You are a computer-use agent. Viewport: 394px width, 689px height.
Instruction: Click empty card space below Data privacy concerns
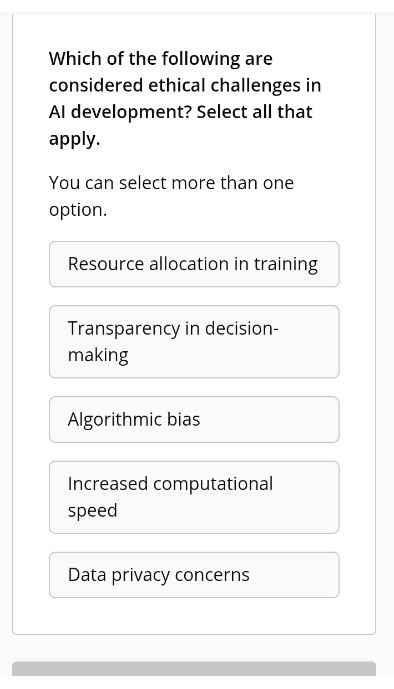[194, 616]
